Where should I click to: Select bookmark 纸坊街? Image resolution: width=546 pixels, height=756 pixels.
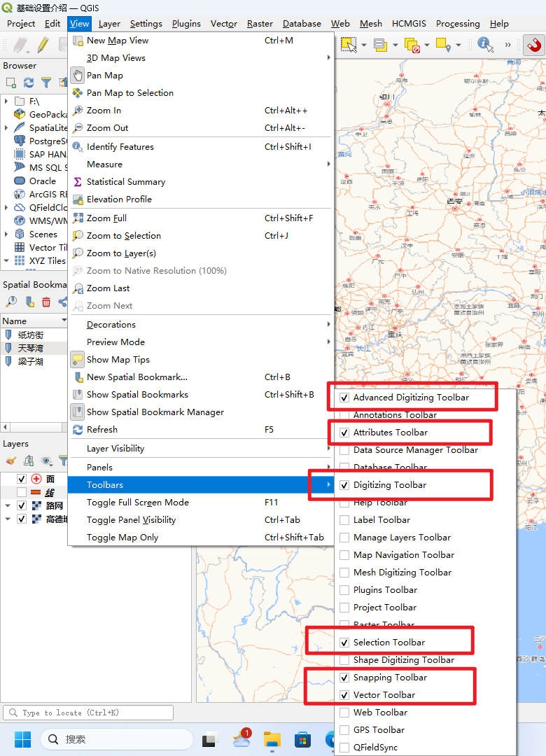(x=31, y=335)
